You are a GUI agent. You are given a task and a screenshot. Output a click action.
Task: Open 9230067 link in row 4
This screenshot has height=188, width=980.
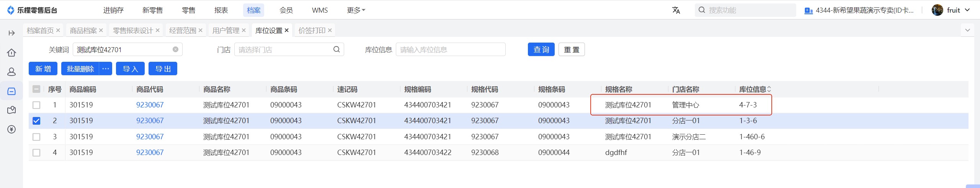pos(150,153)
